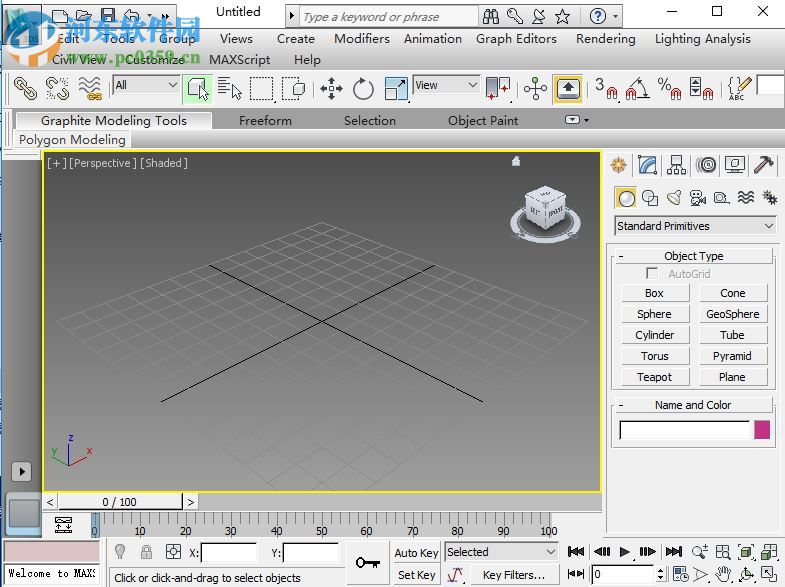Create a Sphere primitive
The image size is (785, 587).
(x=654, y=314)
